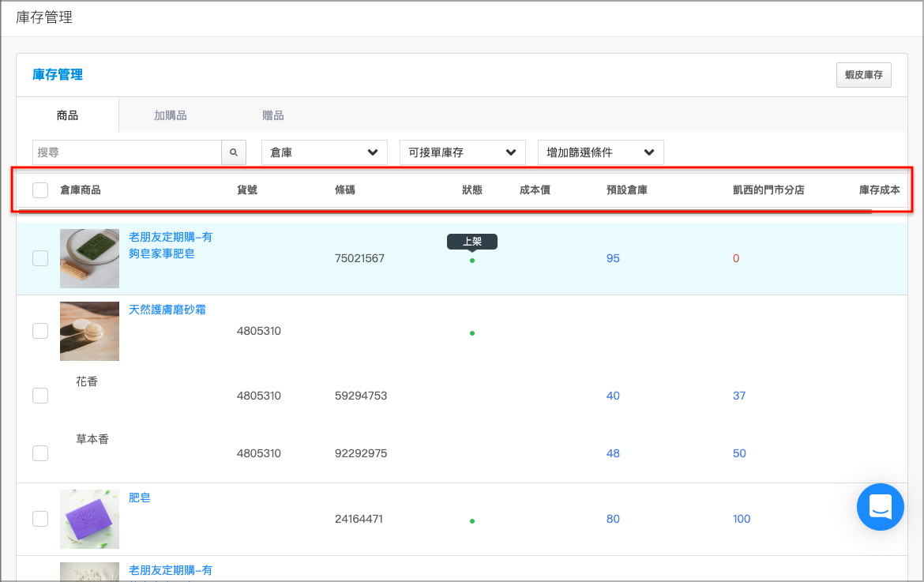Image resolution: width=924 pixels, height=582 pixels.
Task: Click the 凱西的門市分店 column header
Action: (768, 190)
